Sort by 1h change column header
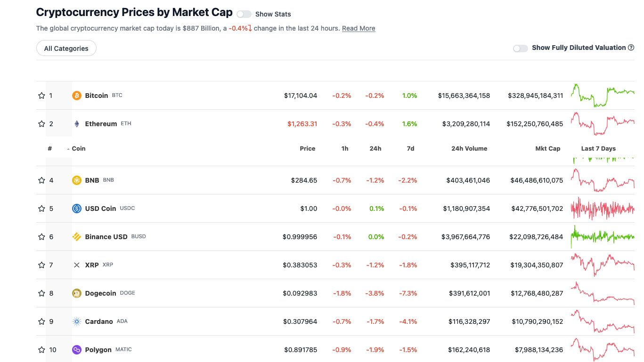This screenshot has height=362, width=644. 345,149
